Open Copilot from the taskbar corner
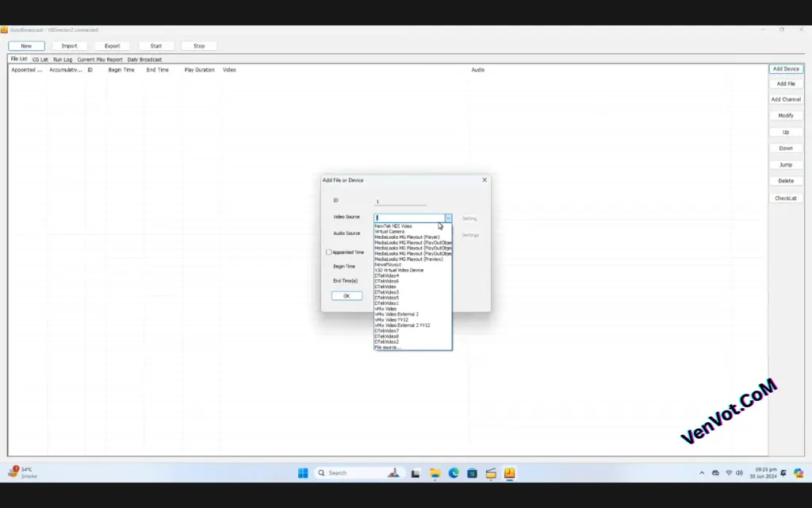812x508 pixels. click(x=798, y=473)
